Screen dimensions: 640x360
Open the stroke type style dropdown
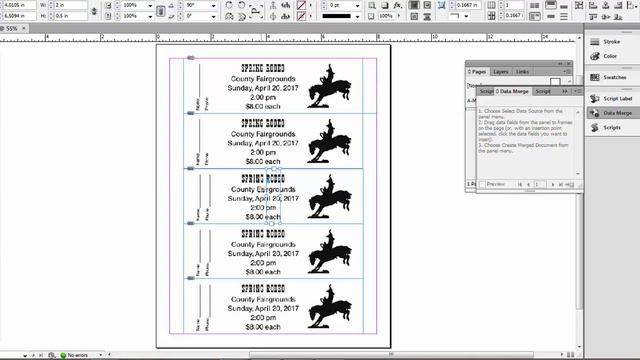358,16
